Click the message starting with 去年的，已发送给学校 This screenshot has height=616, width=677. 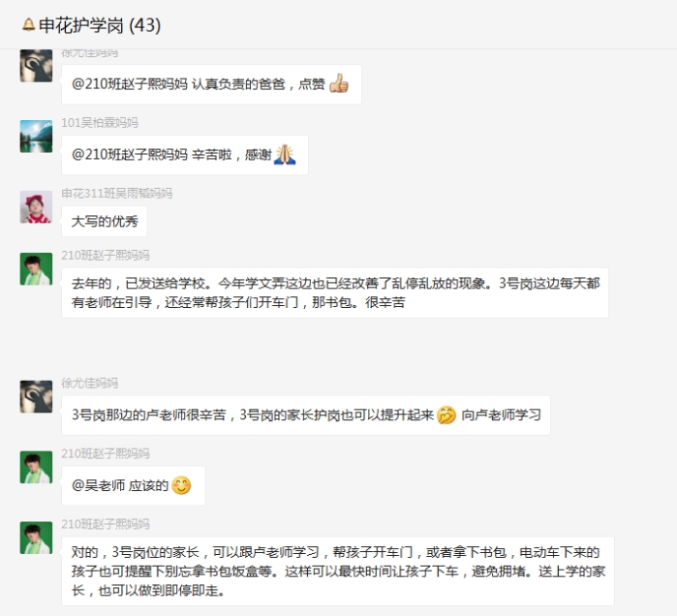[335, 293]
